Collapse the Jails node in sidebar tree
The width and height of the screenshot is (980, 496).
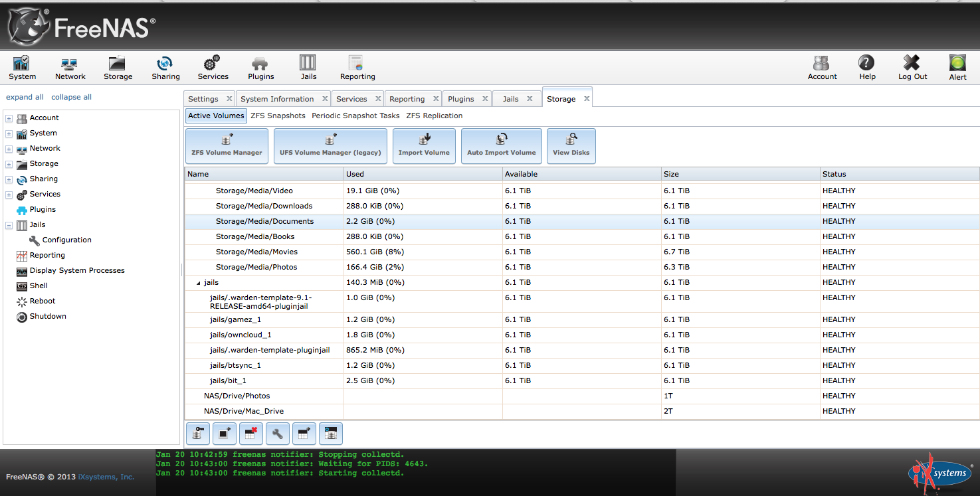click(x=9, y=225)
